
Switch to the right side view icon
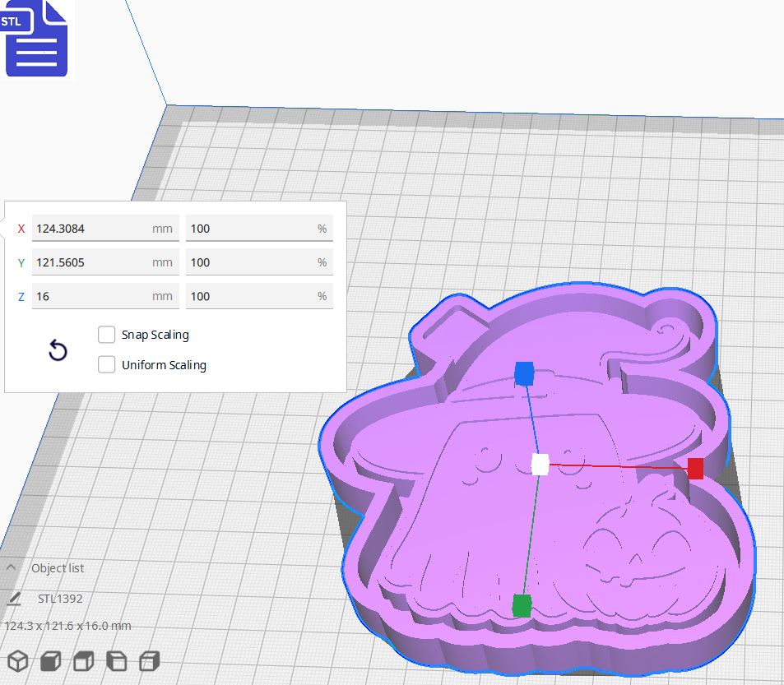tap(150, 661)
